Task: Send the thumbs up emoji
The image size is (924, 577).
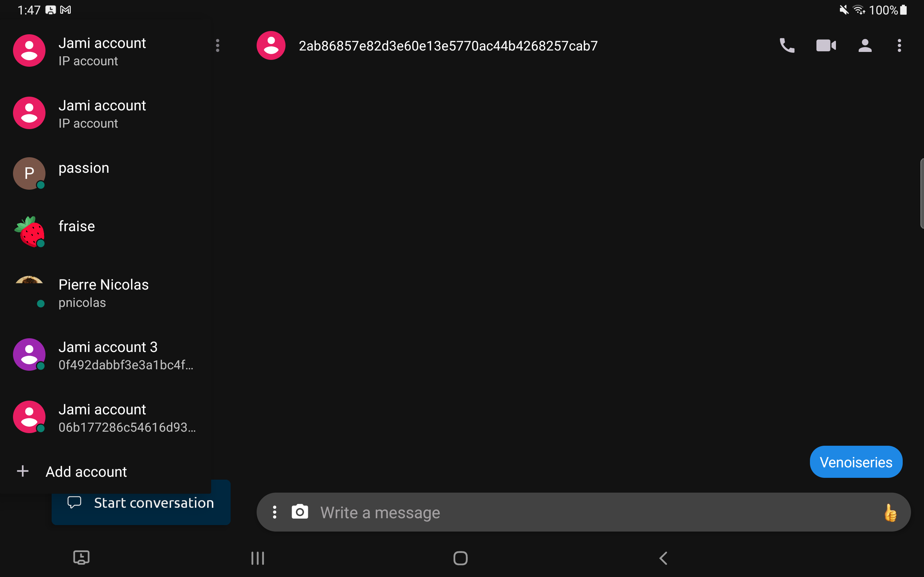Action: [890, 512]
